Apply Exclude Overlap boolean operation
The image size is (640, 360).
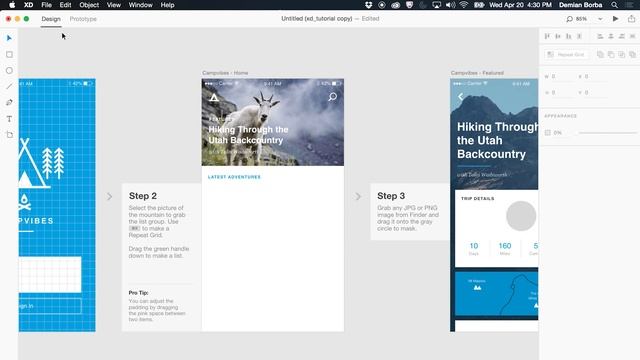[x=632, y=54]
